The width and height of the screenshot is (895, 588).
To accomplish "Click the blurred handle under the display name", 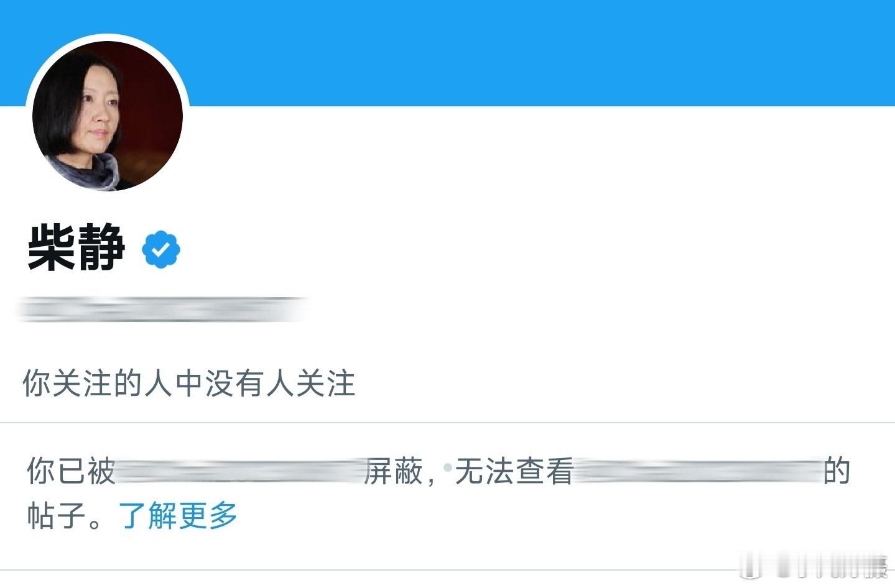I will tap(163, 310).
